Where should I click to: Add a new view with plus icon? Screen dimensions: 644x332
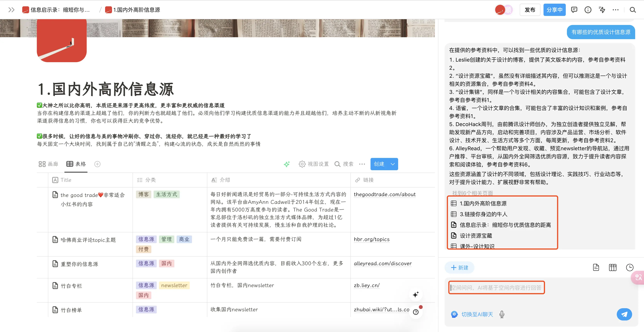pyautogui.click(x=97, y=164)
